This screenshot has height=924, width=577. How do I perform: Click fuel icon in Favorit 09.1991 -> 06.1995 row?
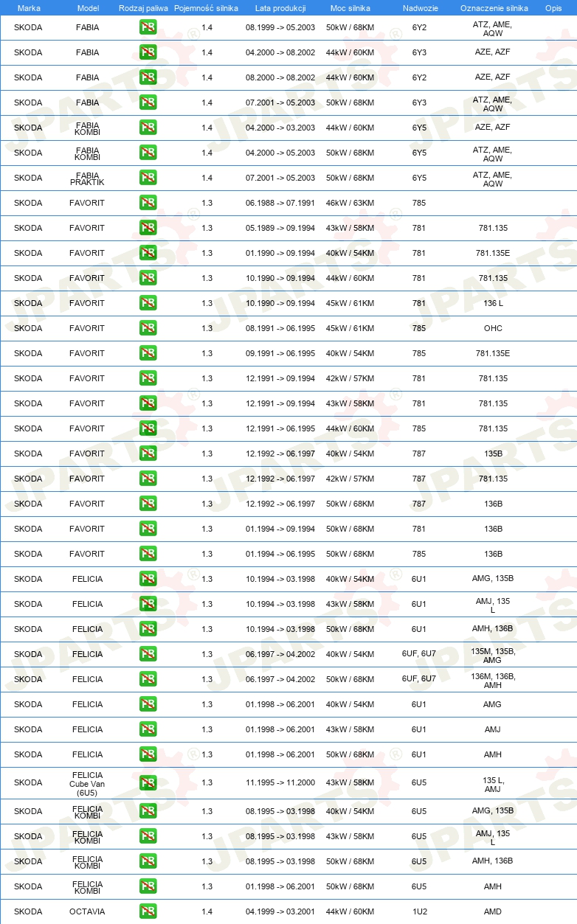[x=148, y=353]
